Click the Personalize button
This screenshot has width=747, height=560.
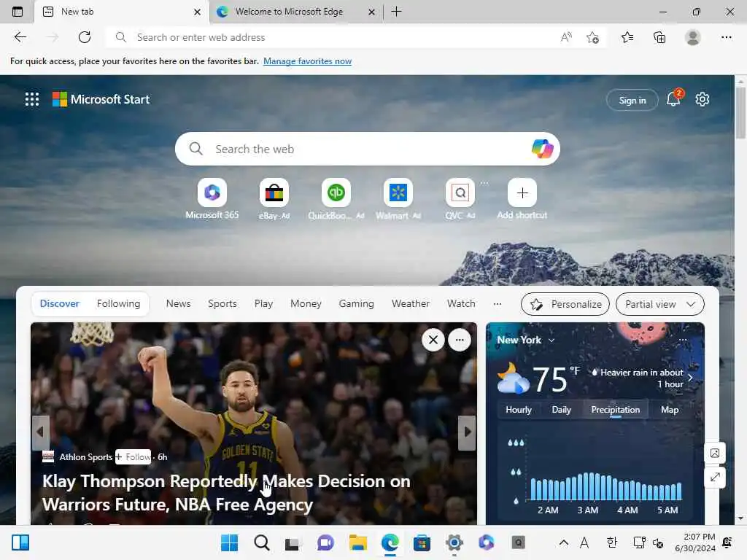(565, 304)
